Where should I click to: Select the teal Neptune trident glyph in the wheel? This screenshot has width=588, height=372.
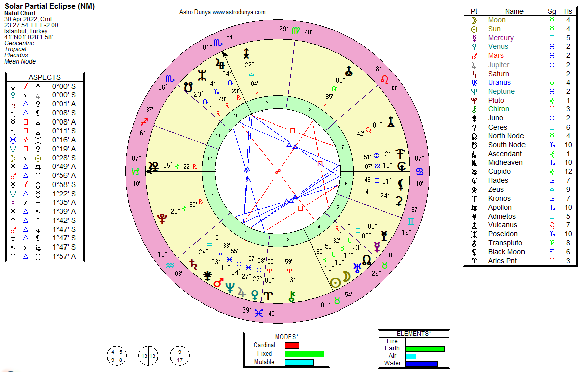point(230,288)
